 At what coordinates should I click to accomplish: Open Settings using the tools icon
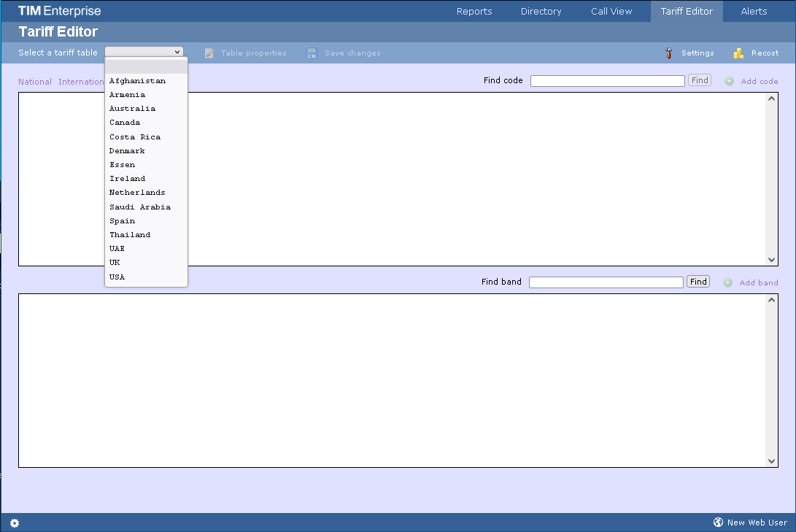point(668,53)
